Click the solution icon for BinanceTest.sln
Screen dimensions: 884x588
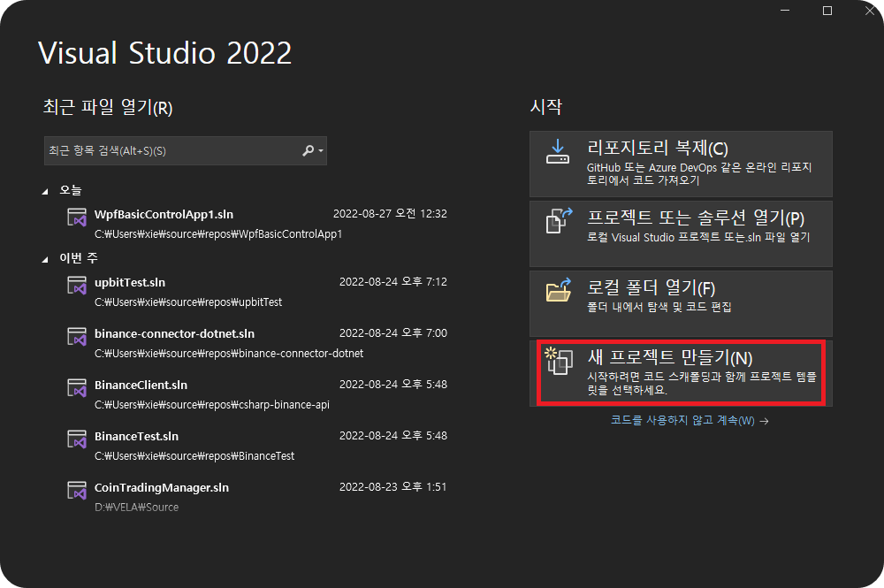pyautogui.click(x=77, y=439)
